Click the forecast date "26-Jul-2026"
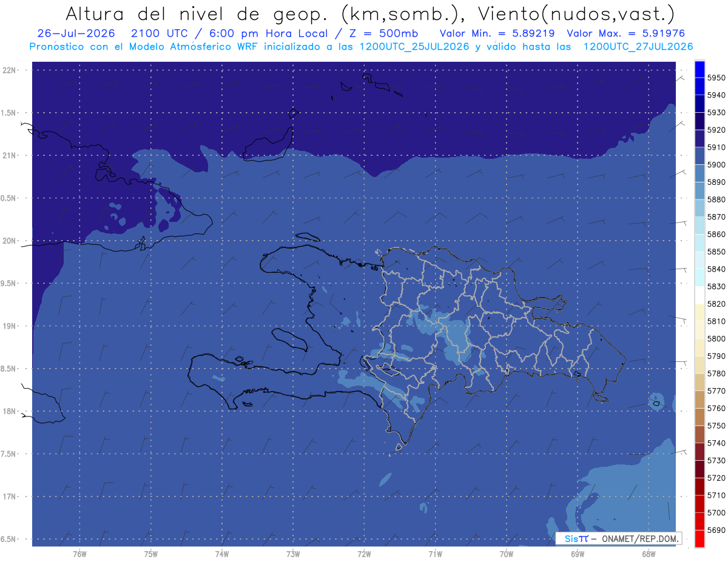728x562 pixels. coord(76,33)
